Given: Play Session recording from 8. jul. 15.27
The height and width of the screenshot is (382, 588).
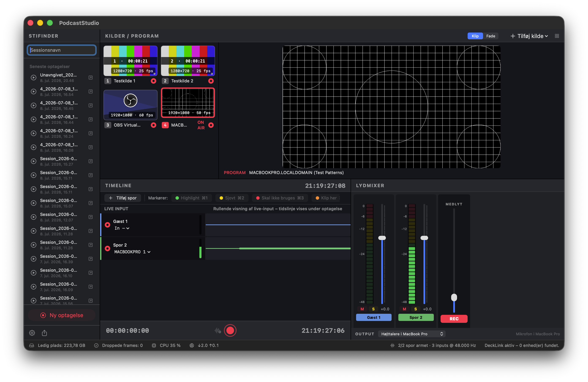Looking at the screenshot, I should (34, 161).
